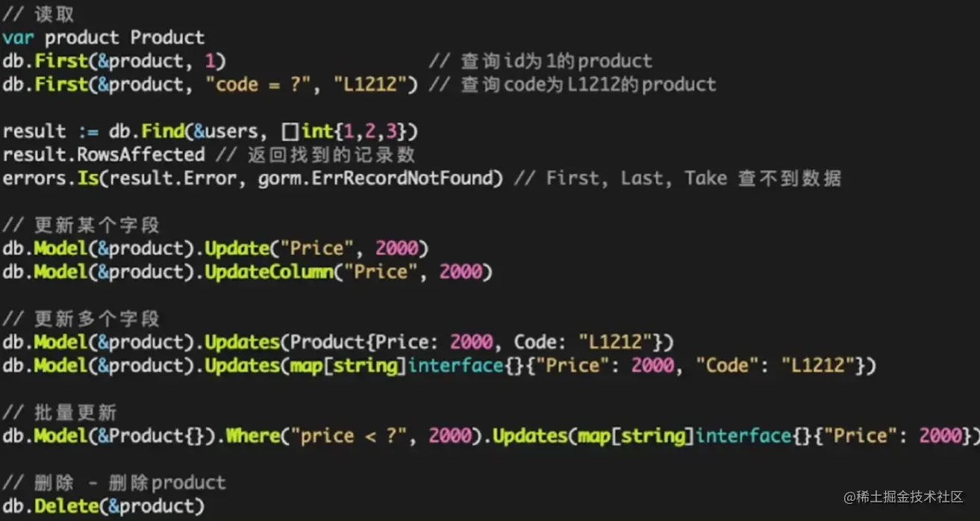
Task: Click the RowsAffected property text
Action: (140, 155)
